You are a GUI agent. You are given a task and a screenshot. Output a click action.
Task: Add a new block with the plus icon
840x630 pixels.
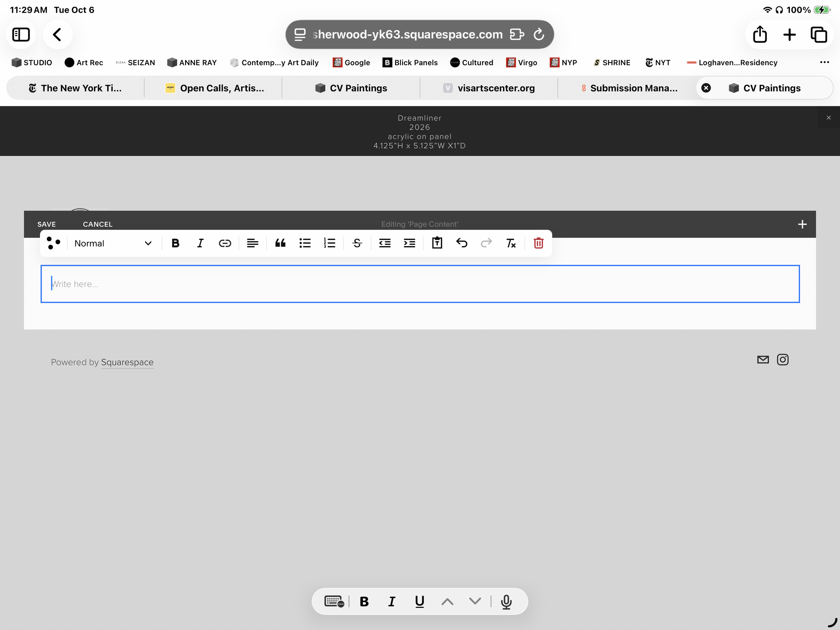coord(802,224)
